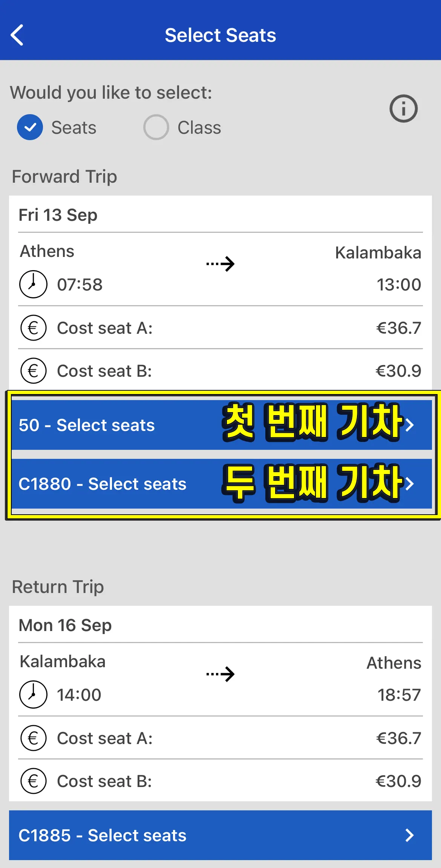
Task: Tap the back arrow in header
Action: click(17, 35)
